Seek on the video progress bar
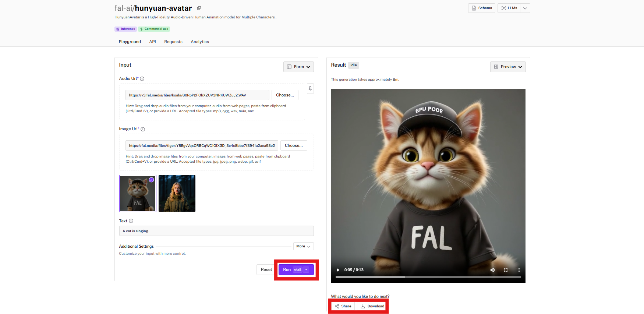Screen dimensions: 644x314 428,277
